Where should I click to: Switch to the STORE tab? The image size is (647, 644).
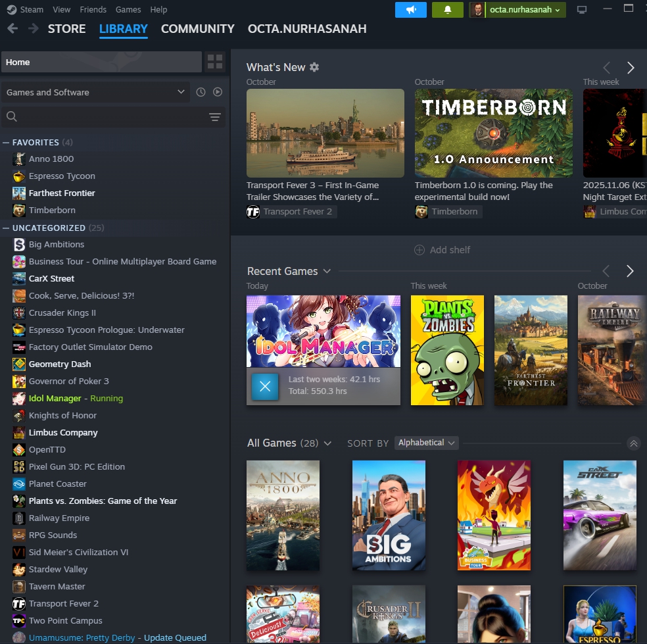point(66,29)
